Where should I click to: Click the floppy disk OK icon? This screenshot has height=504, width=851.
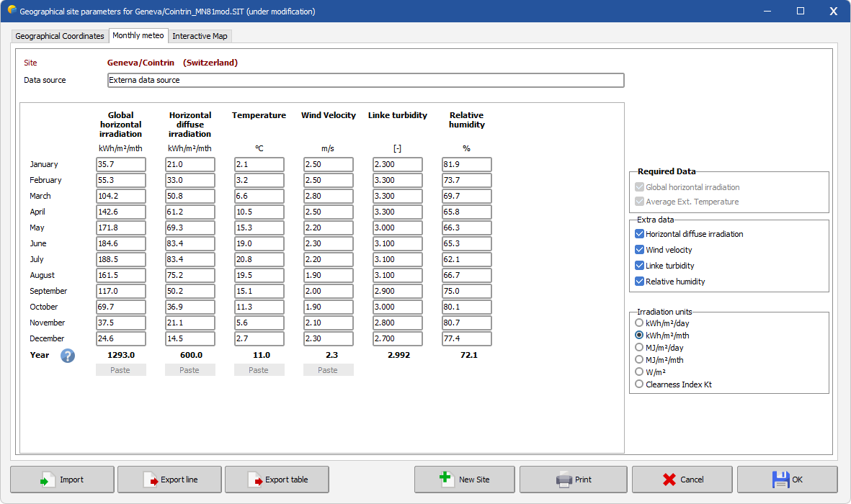point(780,480)
